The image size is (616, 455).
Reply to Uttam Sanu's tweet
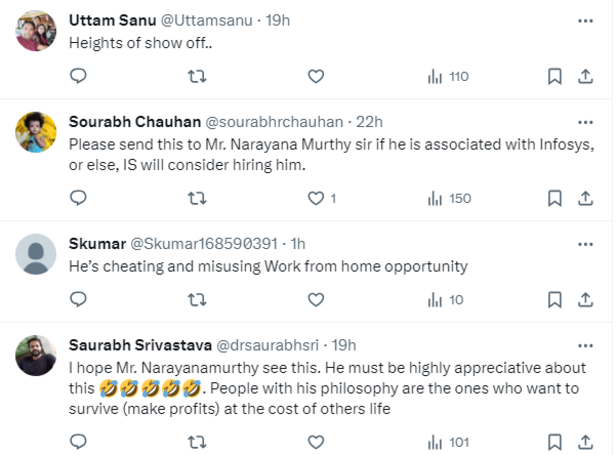pos(78,76)
